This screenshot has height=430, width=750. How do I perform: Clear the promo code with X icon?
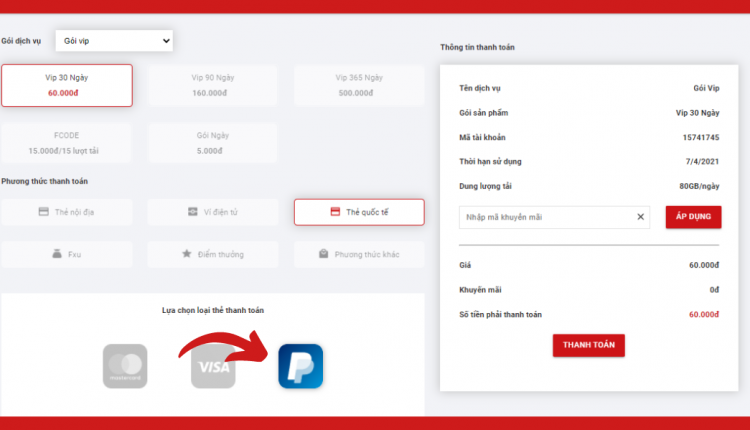pyautogui.click(x=640, y=217)
